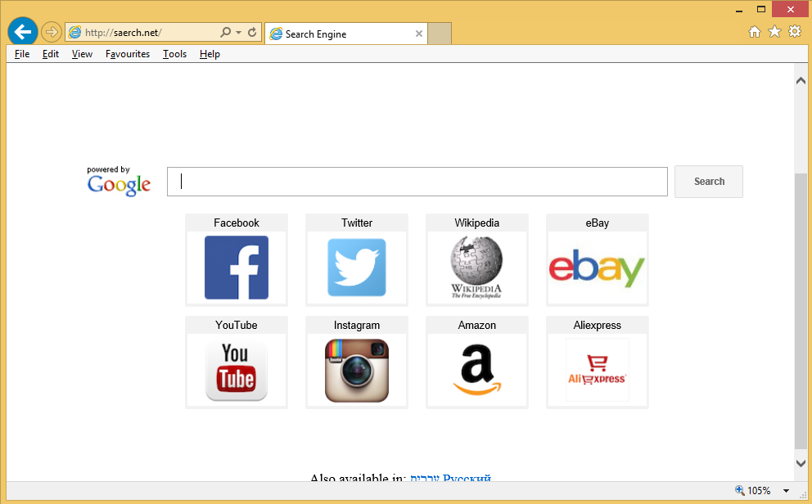Click the Русский language link

(x=467, y=478)
